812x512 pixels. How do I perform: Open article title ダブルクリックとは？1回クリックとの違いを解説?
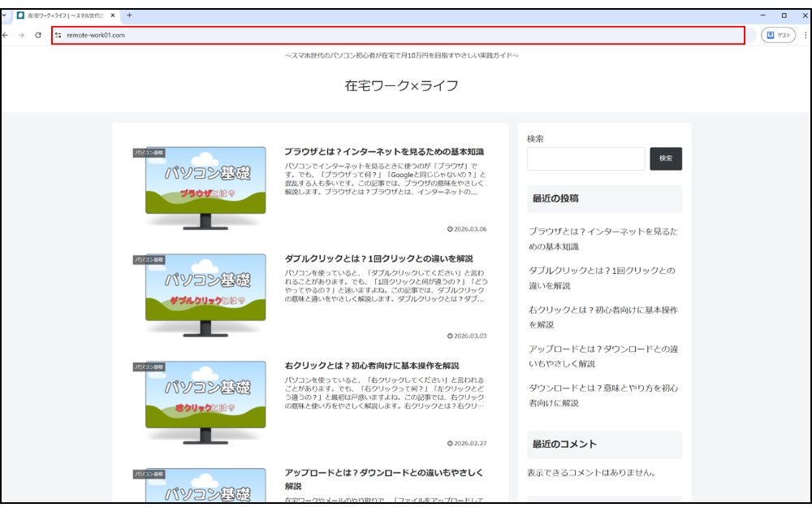[x=378, y=258]
